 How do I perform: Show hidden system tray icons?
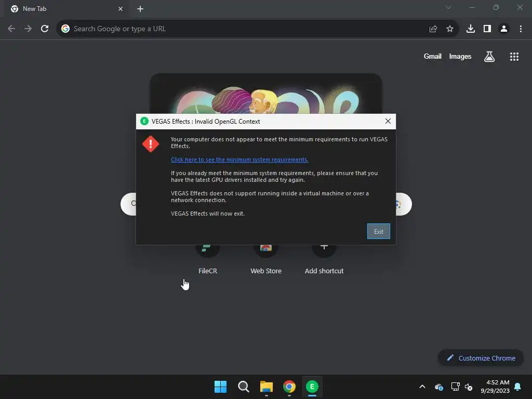click(x=422, y=387)
